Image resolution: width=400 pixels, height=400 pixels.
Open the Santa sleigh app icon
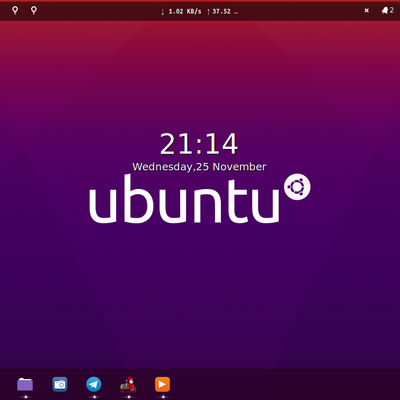[128, 384]
